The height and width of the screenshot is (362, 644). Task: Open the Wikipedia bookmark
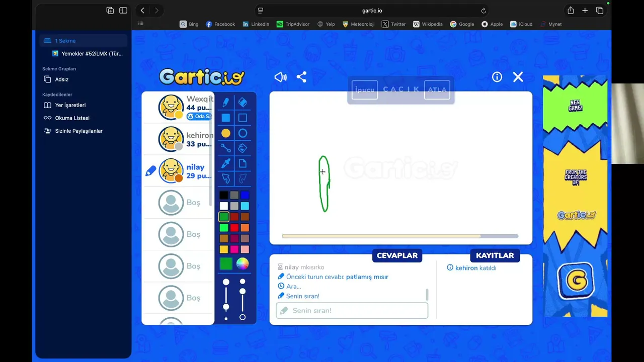click(x=428, y=24)
